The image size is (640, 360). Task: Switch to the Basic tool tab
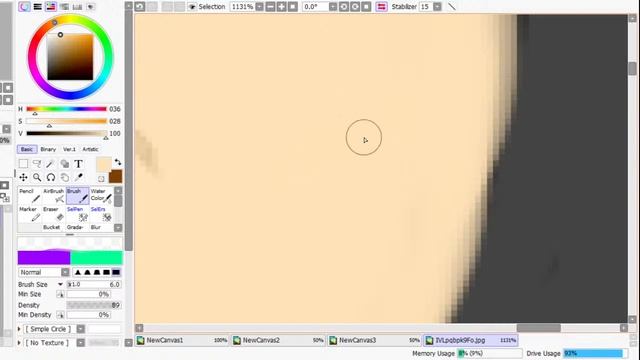[27, 149]
